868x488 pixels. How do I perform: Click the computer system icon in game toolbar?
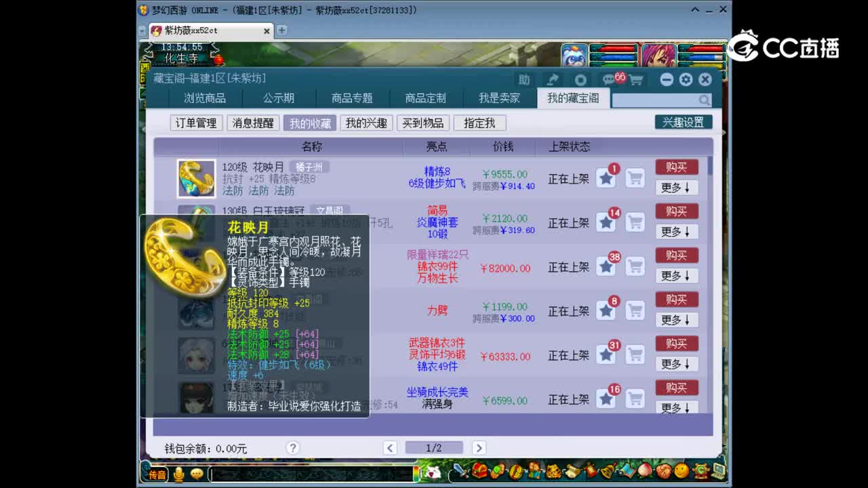coord(718,470)
